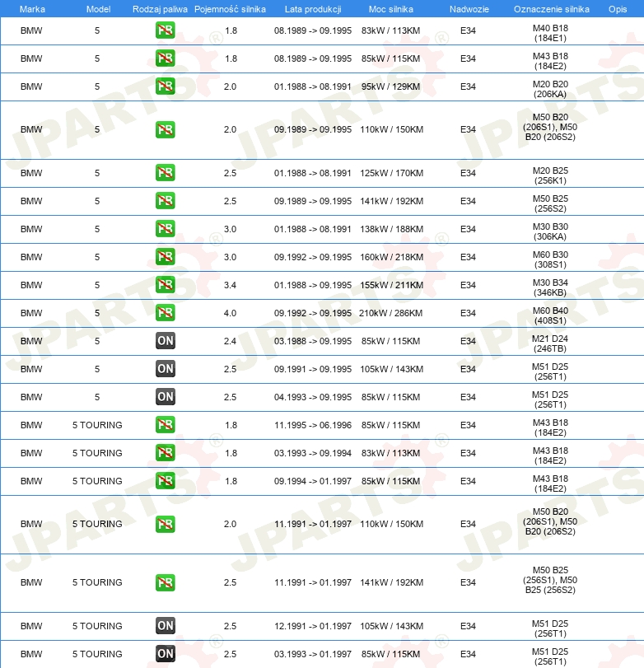Click the Nadwozie column header

[469, 9]
